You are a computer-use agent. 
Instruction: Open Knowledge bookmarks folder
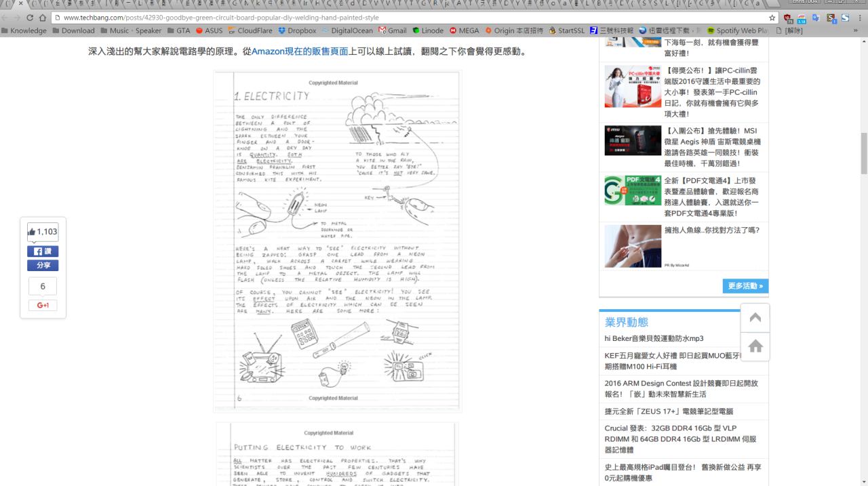tap(24, 31)
